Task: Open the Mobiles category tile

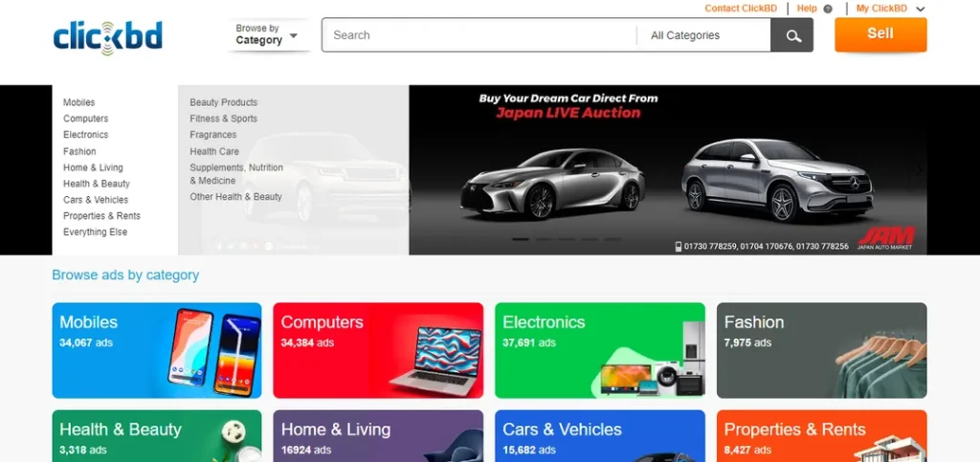Action: click(x=157, y=350)
